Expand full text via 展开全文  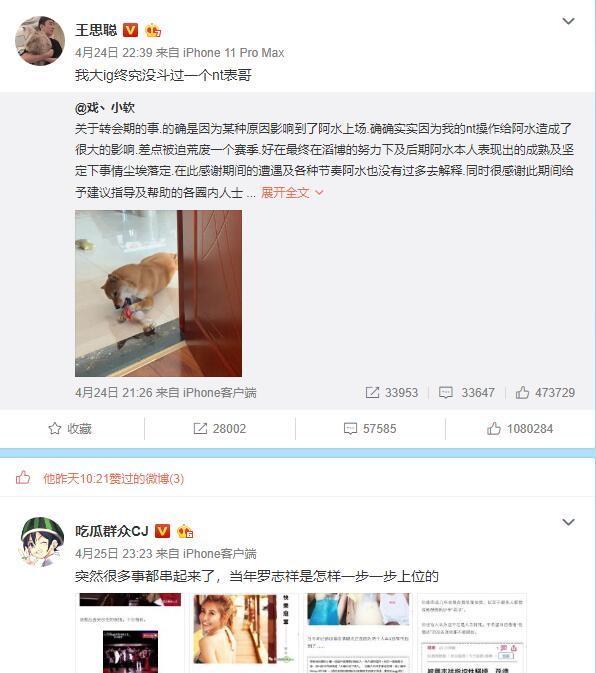pos(292,192)
